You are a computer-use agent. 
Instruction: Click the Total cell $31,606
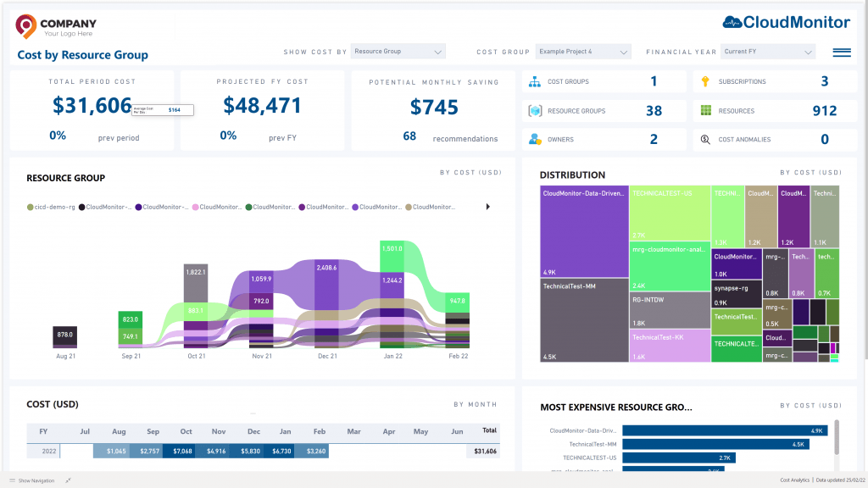[485, 452]
